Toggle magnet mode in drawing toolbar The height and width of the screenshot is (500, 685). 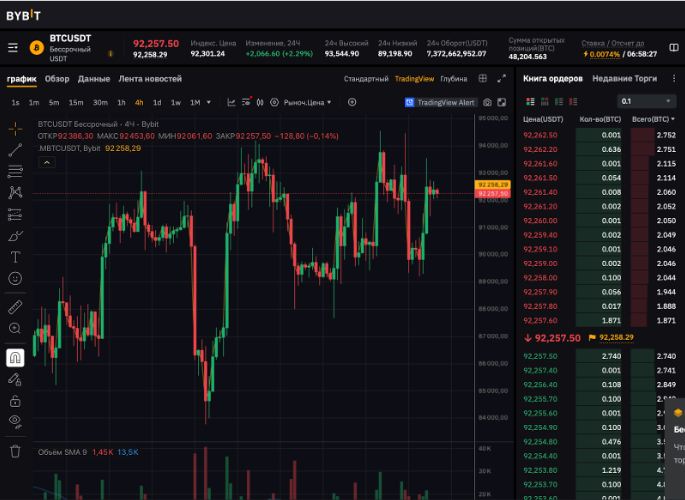click(x=15, y=357)
